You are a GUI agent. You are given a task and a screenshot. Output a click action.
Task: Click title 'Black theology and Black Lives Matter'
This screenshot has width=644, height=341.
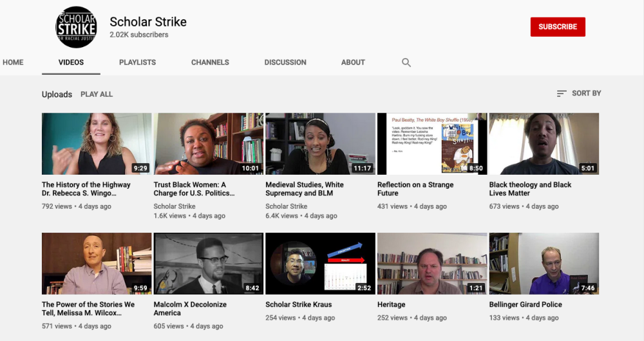[x=530, y=189]
